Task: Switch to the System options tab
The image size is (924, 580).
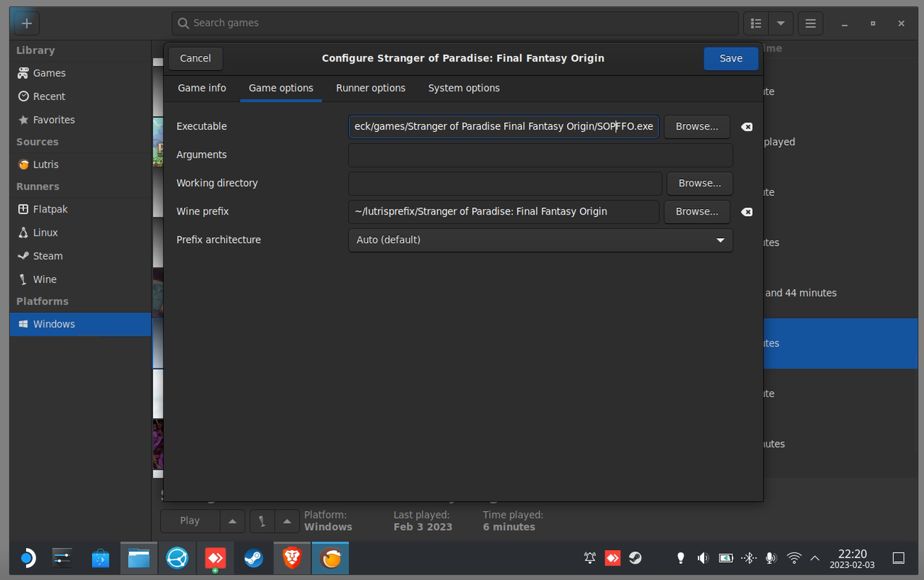Action: pos(463,88)
